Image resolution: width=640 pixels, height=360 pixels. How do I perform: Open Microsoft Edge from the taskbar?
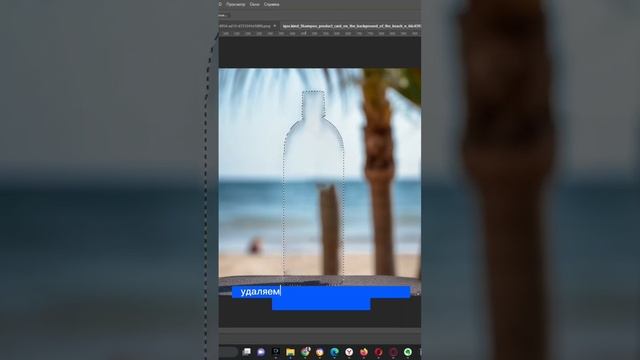click(x=334, y=352)
